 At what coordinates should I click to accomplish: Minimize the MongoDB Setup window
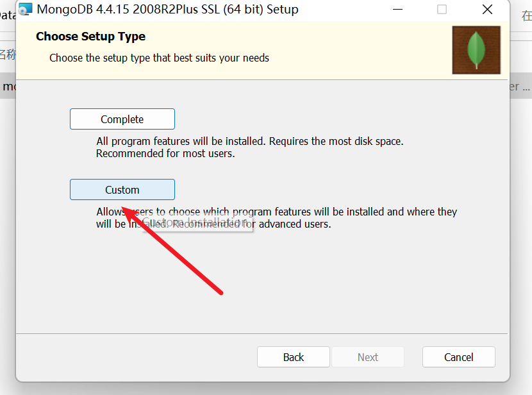[397, 10]
